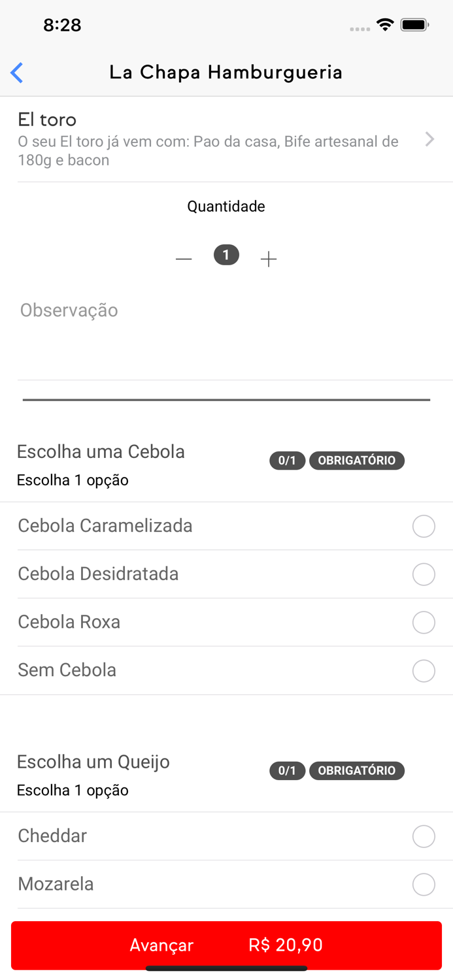Image resolution: width=453 pixels, height=980 pixels.
Task: Tap 0/1 counter in Queijo section
Action: 287,771
